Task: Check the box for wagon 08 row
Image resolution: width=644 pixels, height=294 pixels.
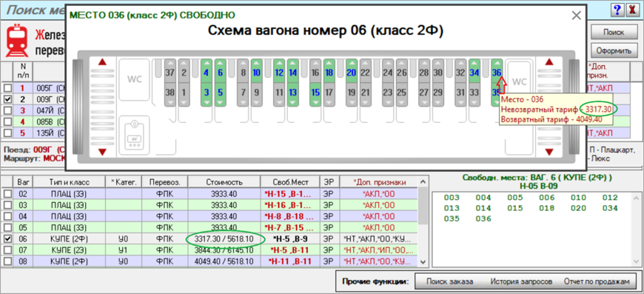Action: (x=7, y=261)
